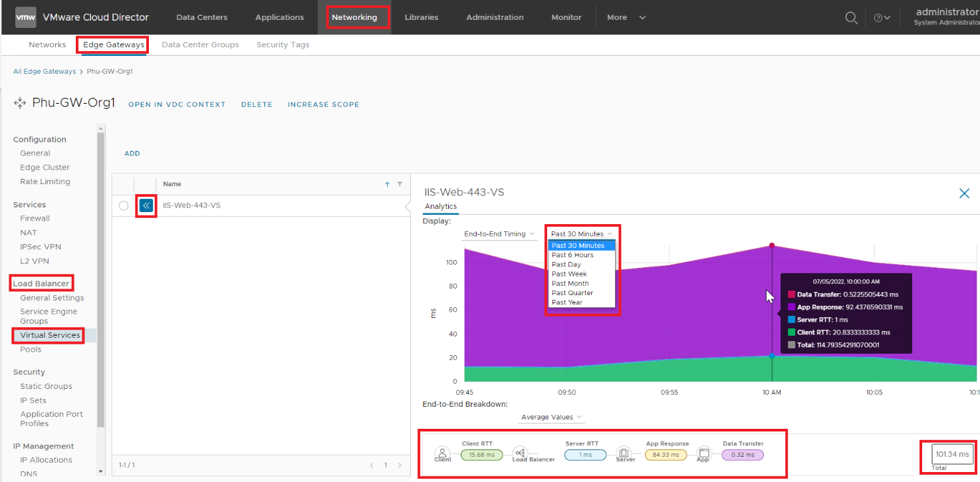Open Firewall under Services in sidebar
This screenshot has width=980, height=482.
[35, 218]
